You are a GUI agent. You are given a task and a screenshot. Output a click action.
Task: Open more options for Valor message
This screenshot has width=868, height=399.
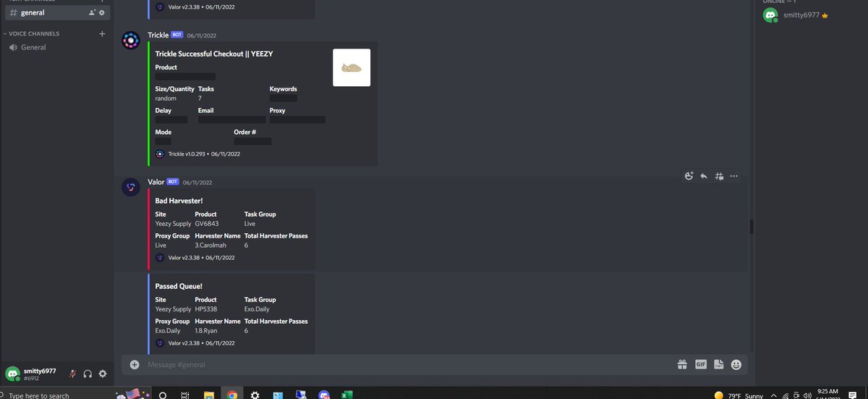[x=734, y=176]
